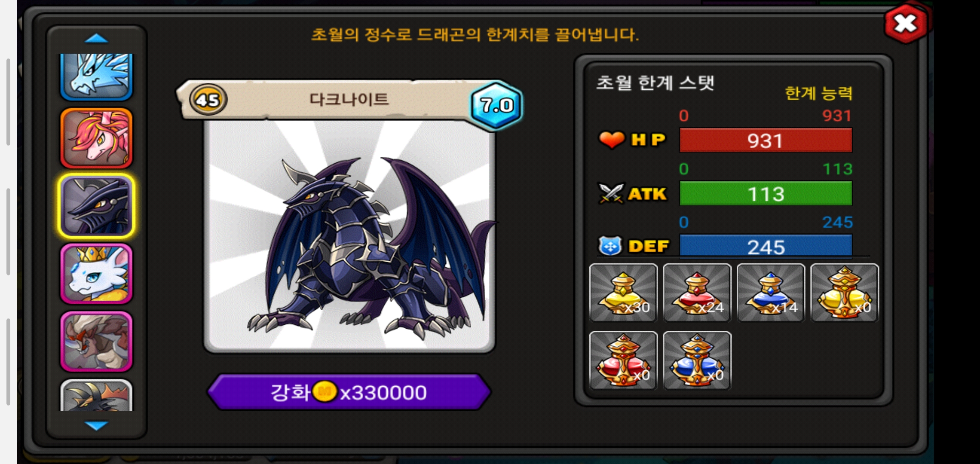The image size is (980, 464).
Task: Tap the large Dark Knight dragon artwork
Action: tap(349, 235)
